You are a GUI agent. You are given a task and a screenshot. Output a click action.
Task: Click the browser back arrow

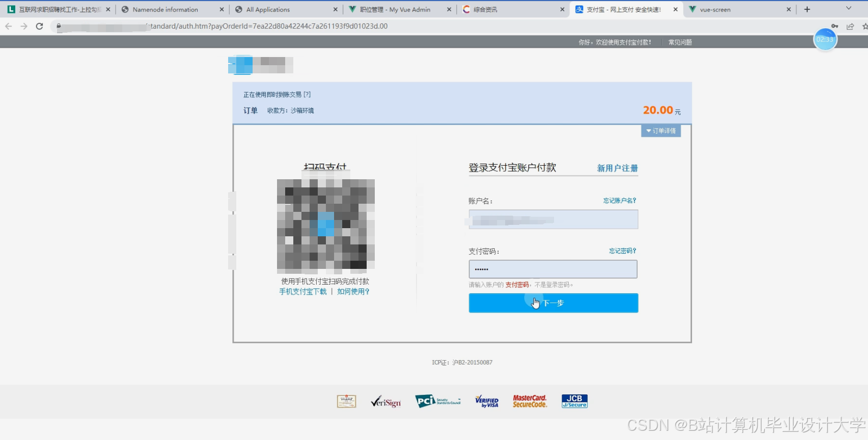[9, 26]
